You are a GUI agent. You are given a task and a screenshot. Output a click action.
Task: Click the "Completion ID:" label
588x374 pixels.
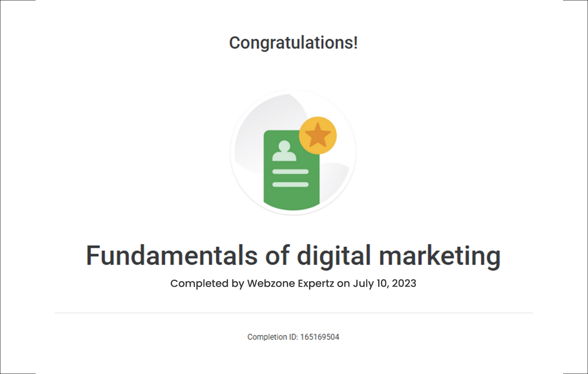point(272,337)
